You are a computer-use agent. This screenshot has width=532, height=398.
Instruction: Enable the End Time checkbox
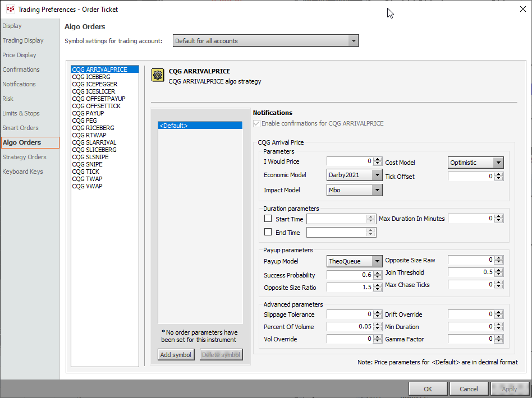click(268, 232)
